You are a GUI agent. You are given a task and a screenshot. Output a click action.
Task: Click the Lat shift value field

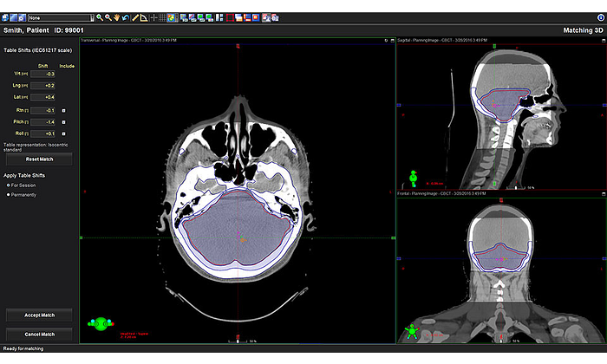point(42,97)
